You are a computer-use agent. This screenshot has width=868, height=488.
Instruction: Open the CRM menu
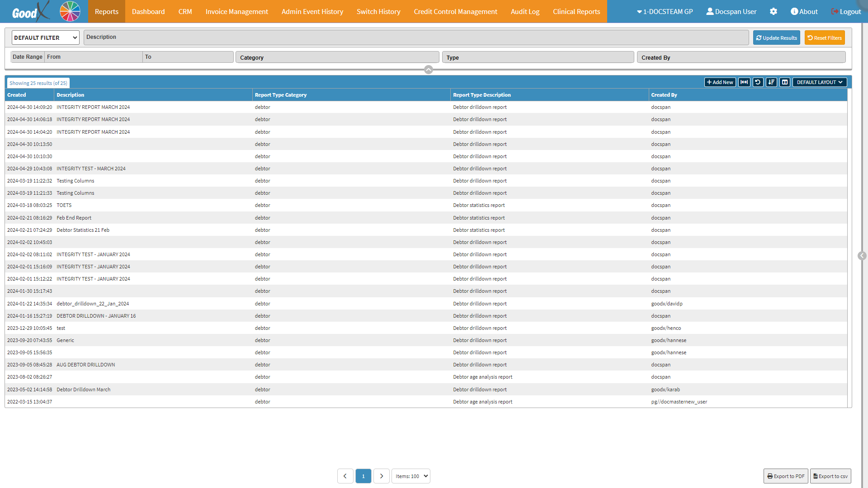click(185, 11)
